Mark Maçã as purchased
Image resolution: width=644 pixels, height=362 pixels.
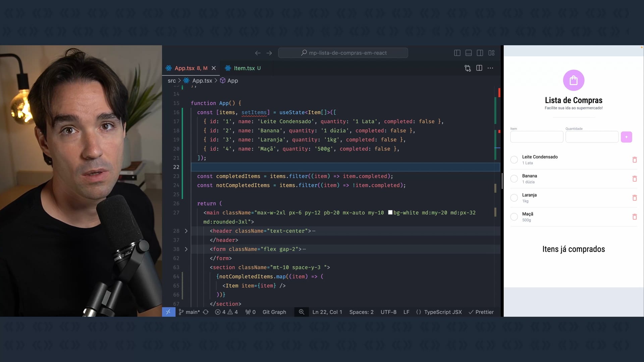[x=514, y=217]
